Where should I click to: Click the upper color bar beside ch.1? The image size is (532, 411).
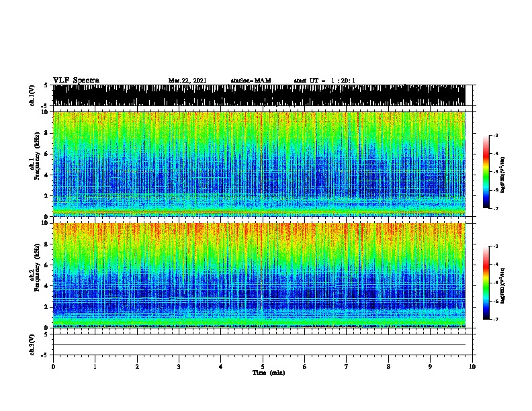(486, 172)
